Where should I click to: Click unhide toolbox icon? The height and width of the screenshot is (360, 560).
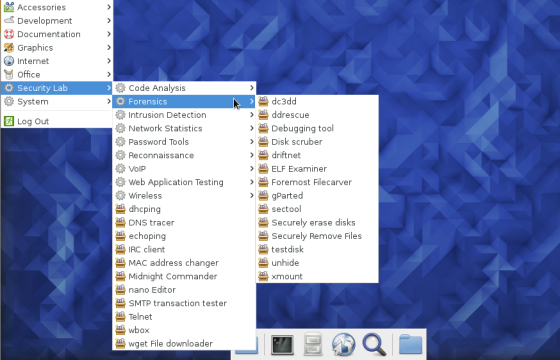click(x=263, y=263)
